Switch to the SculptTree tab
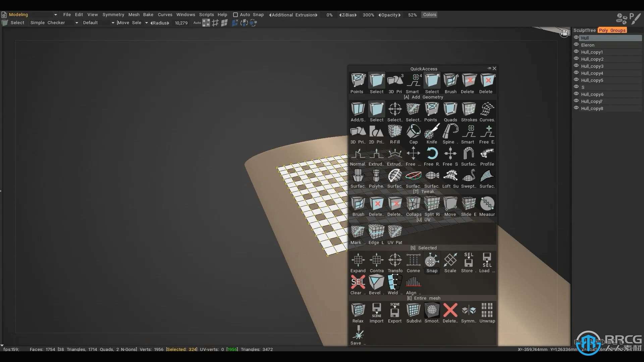The width and height of the screenshot is (644, 362). click(x=585, y=30)
